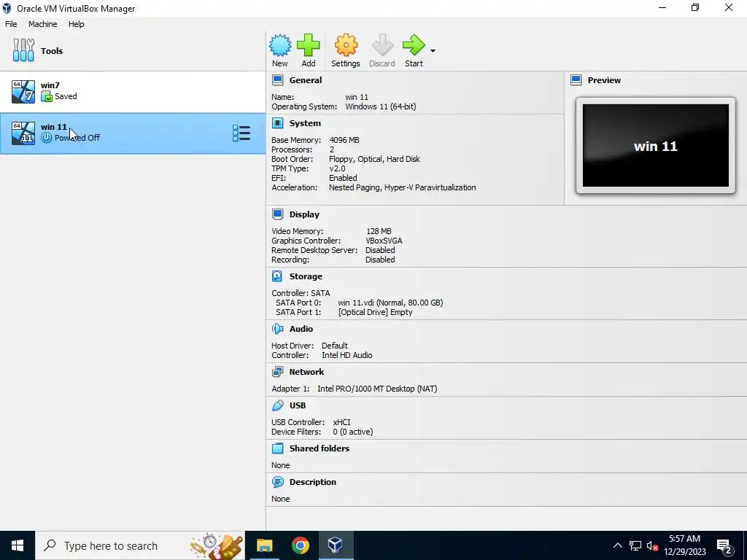This screenshot has height=560, width=747.
Task: Open the Description header link
Action: [312, 482]
